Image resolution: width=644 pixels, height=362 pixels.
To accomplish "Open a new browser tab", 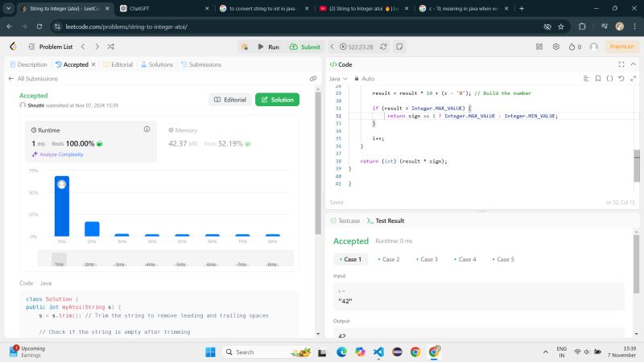I will [x=522, y=8].
